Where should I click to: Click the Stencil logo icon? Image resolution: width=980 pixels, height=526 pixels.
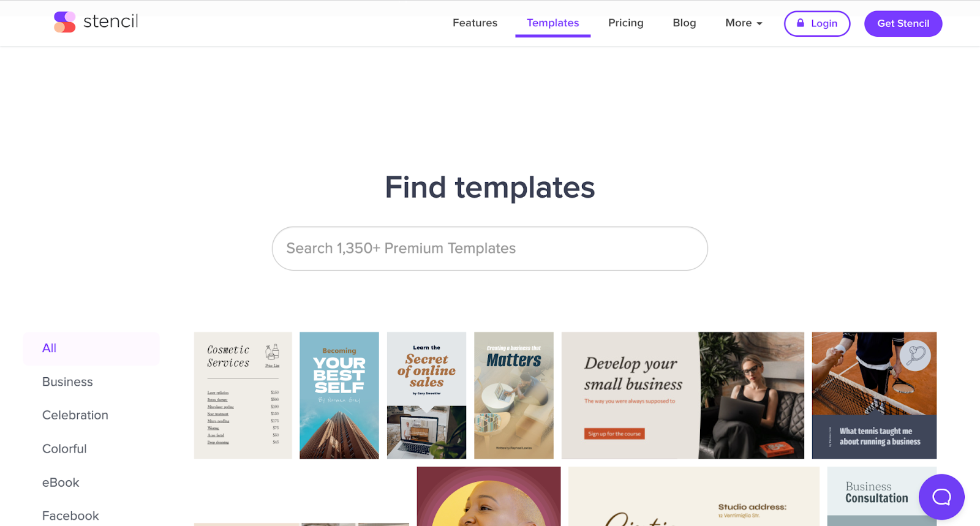pos(64,22)
